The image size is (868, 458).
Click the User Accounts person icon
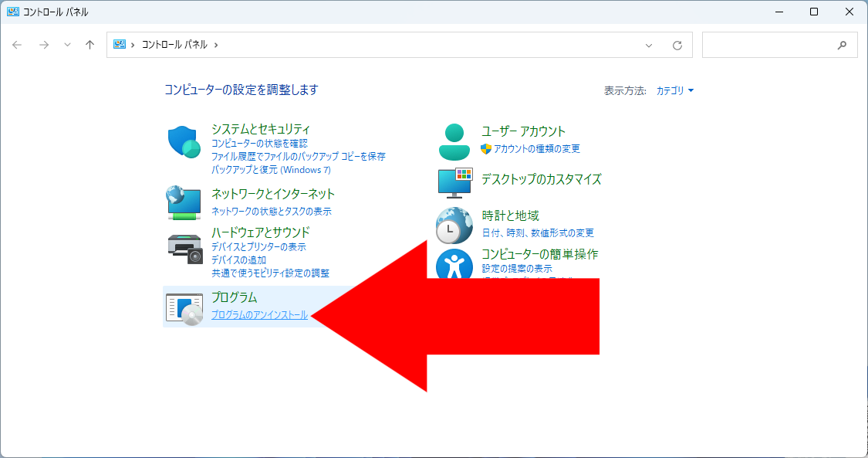coord(454,141)
